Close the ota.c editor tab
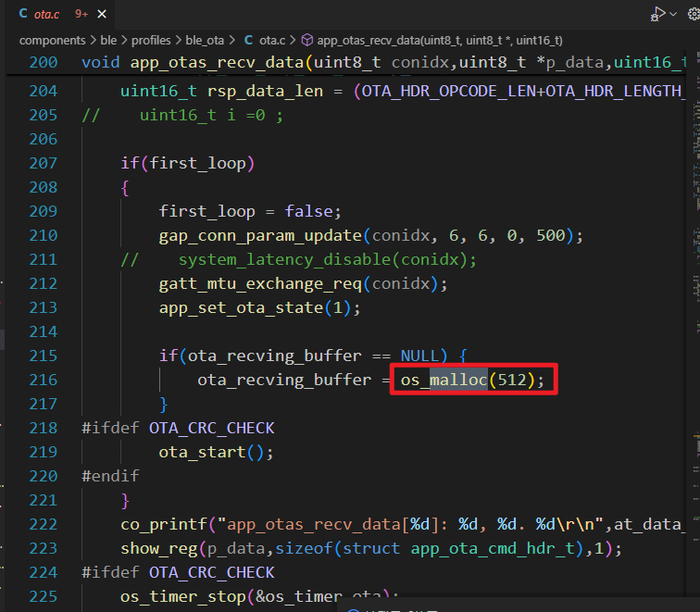Screen dimensions: 700x612 tap(102, 14)
